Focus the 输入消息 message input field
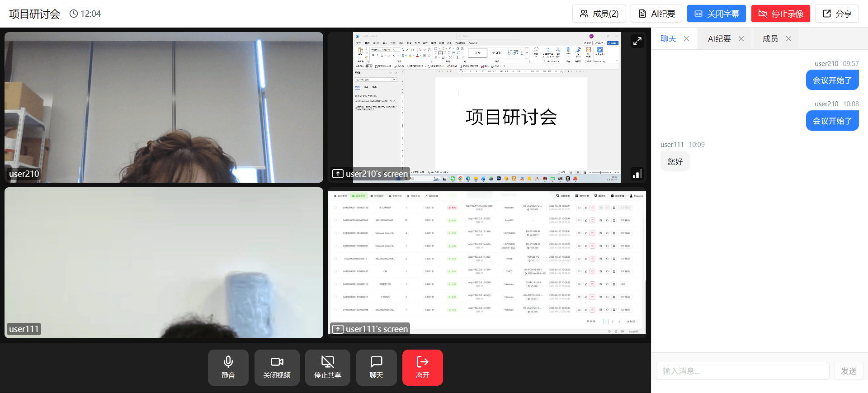This screenshot has width=868, height=393. click(x=743, y=371)
